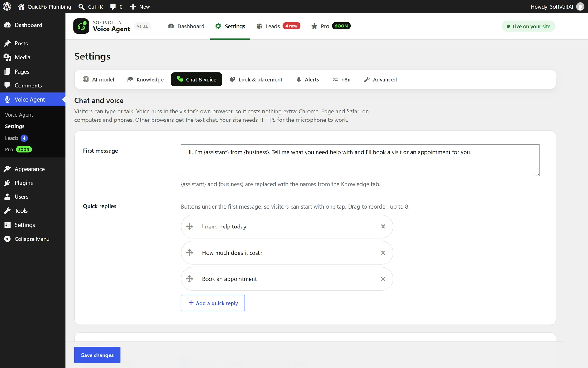Save changes
Image resolution: width=588 pixels, height=368 pixels.
click(x=97, y=355)
